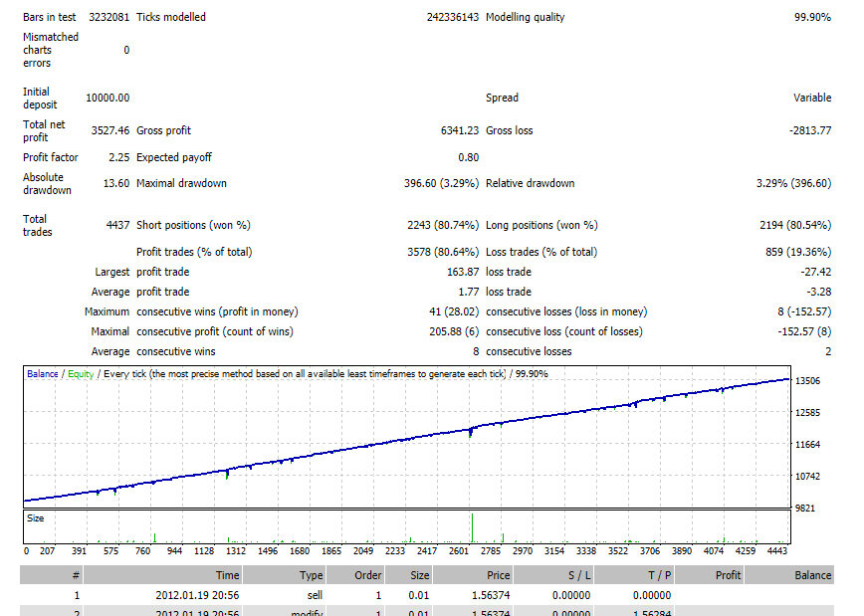Click the sell type cell in row 1
Viewport: 864px width, 616px height.
point(315,596)
